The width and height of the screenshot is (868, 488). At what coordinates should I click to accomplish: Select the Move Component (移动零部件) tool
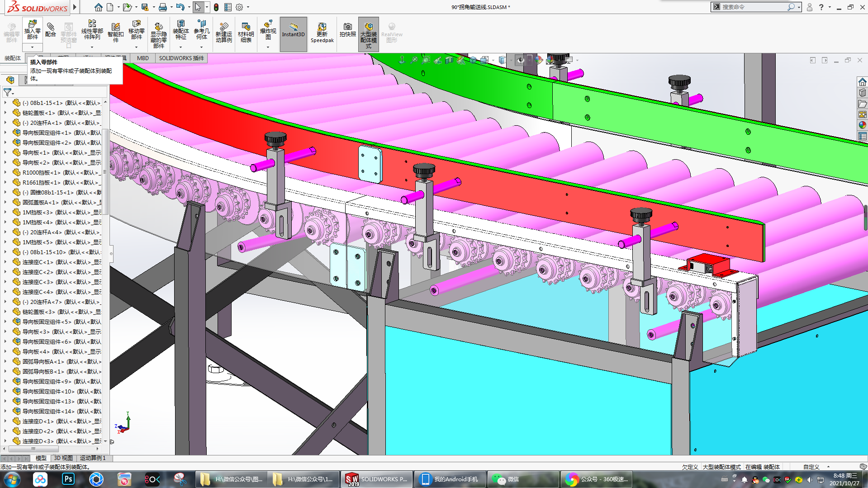136,30
